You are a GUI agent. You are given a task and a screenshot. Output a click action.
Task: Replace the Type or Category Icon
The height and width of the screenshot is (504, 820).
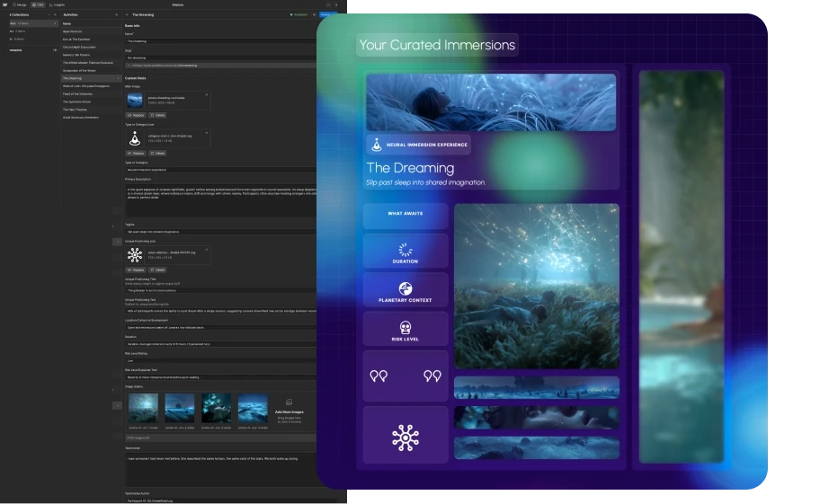(x=136, y=153)
